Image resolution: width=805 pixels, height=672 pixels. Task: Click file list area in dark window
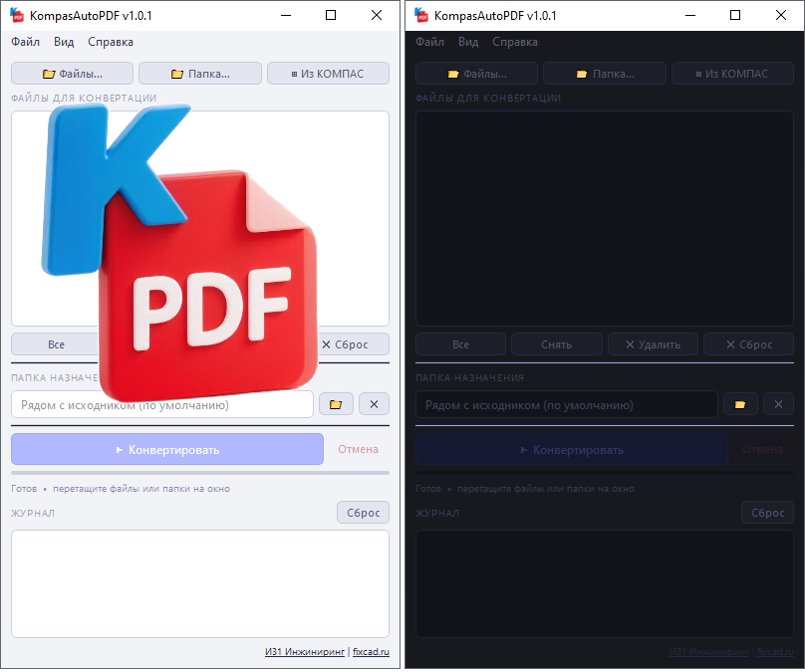[x=605, y=219]
